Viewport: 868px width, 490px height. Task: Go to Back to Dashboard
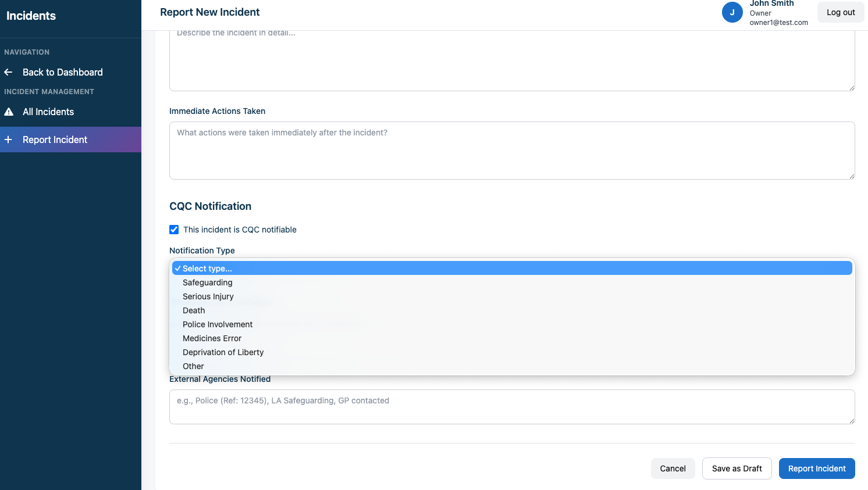62,72
